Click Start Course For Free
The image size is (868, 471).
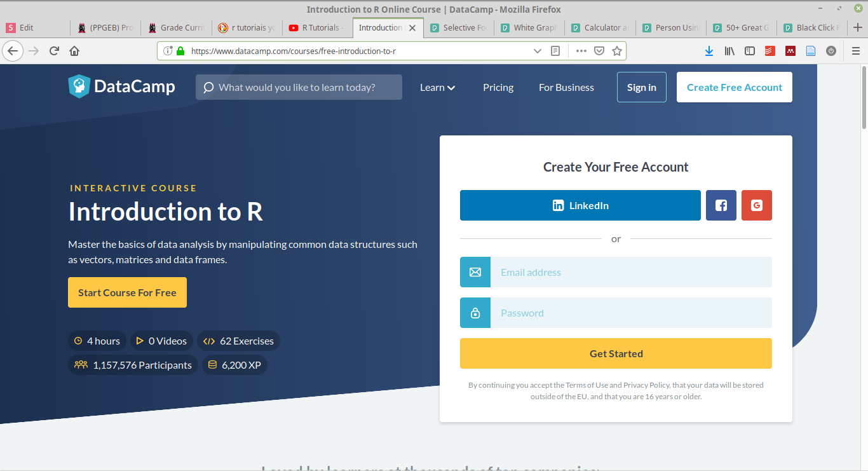(x=127, y=292)
